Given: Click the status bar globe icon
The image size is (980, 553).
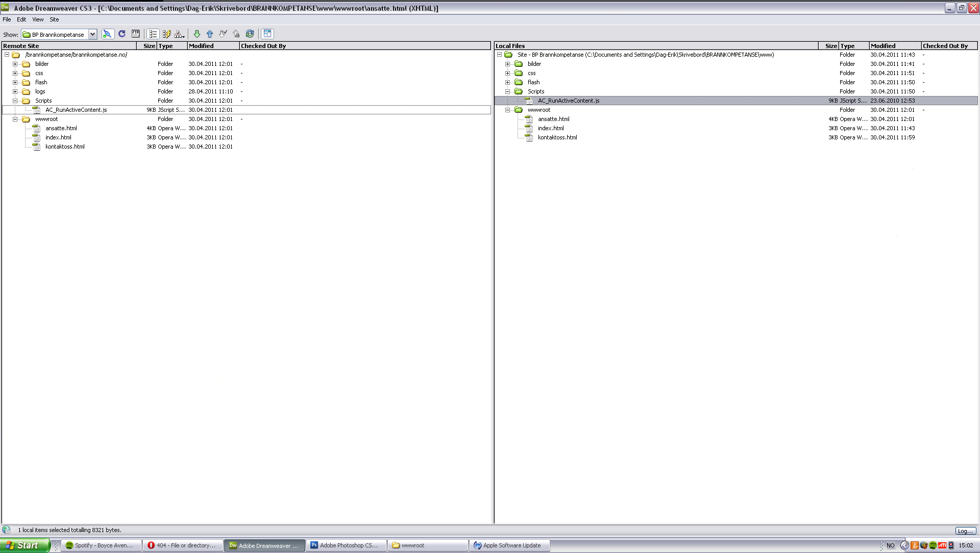Looking at the screenshot, I should tap(6, 530).
